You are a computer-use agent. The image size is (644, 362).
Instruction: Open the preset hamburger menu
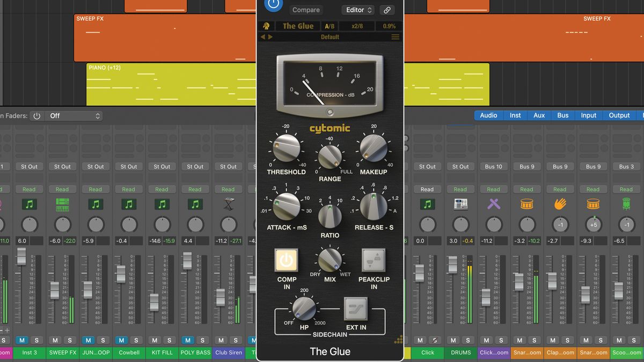coord(395,37)
